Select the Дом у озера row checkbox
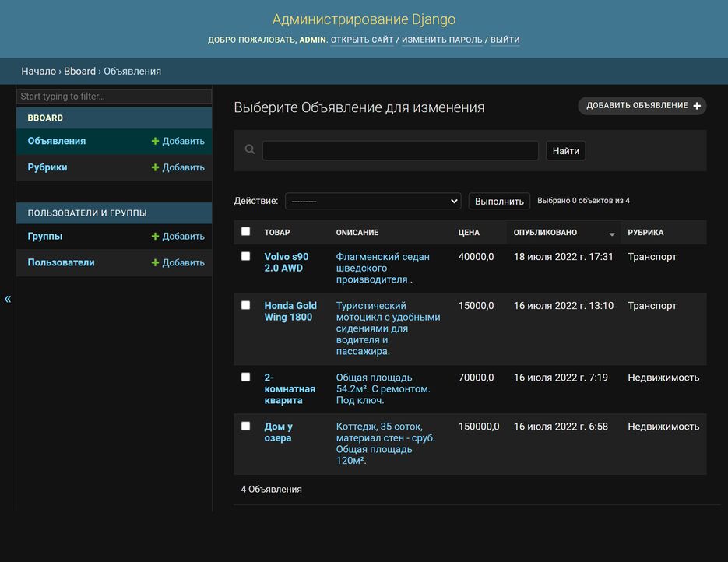 246,426
